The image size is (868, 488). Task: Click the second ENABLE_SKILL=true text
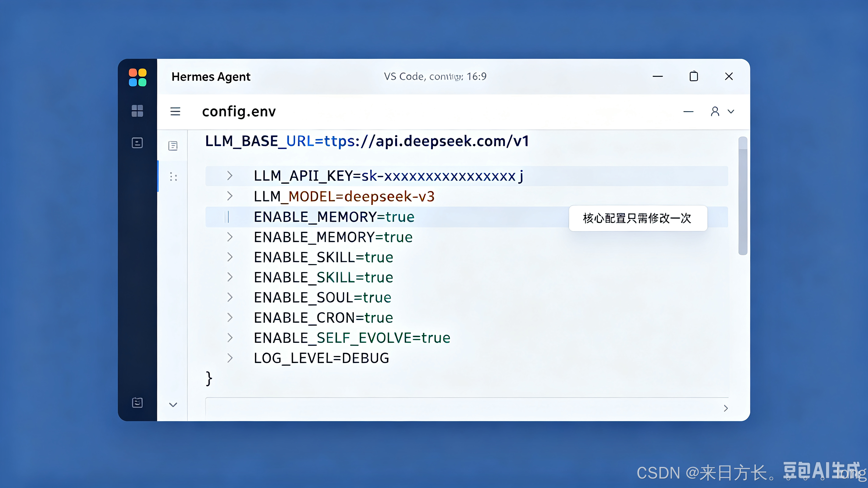point(323,277)
